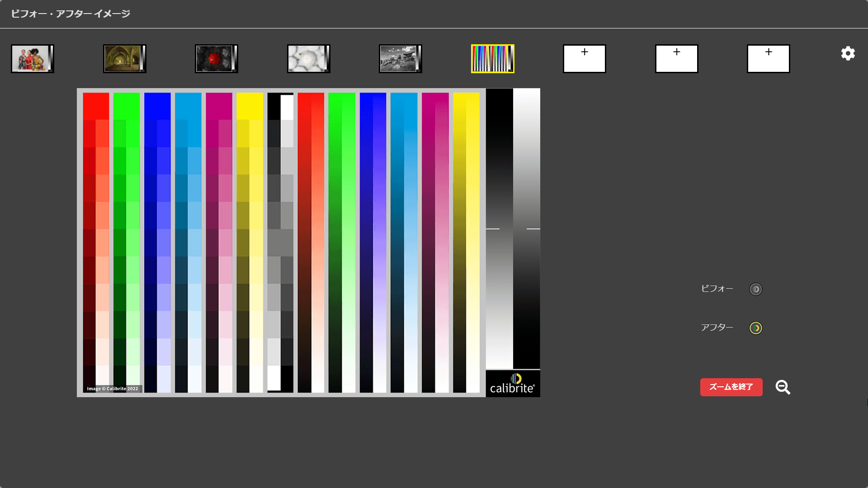Click the ズームを終了 (exit zoom) button
This screenshot has height=488, width=868.
731,387
